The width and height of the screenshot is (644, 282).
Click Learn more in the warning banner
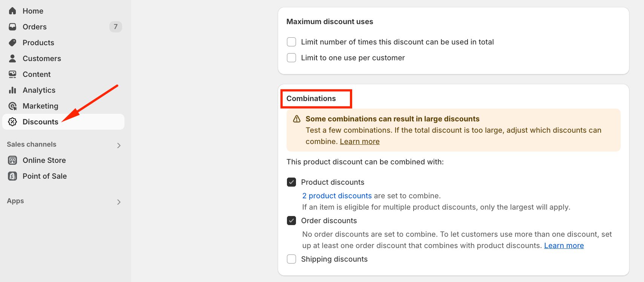click(x=359, y=141)
